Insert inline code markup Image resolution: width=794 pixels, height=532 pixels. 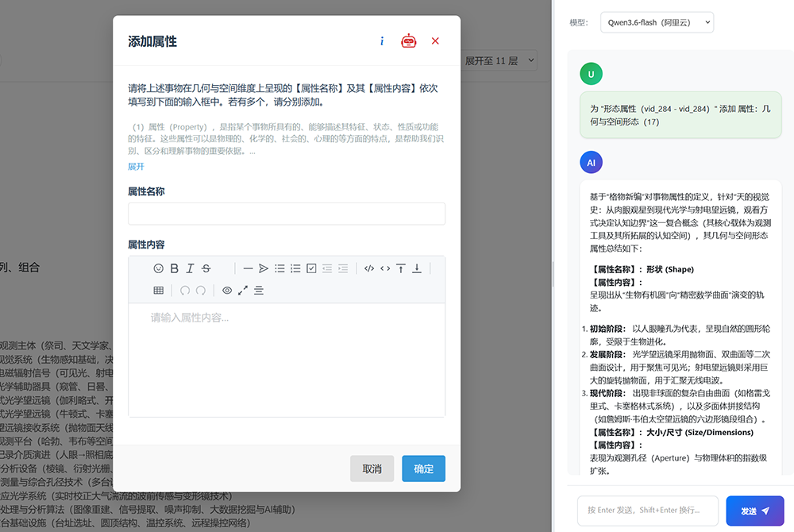385,268
